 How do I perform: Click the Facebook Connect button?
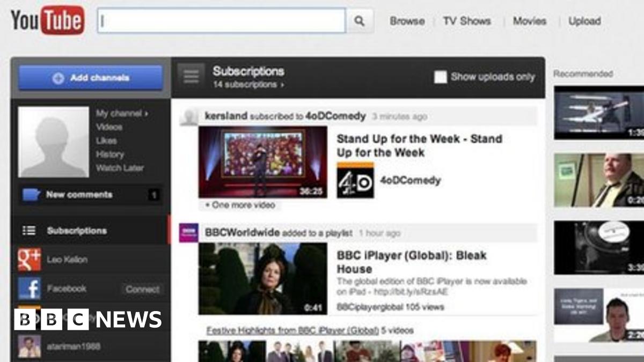pyautogui.click(x=142, y=289)
